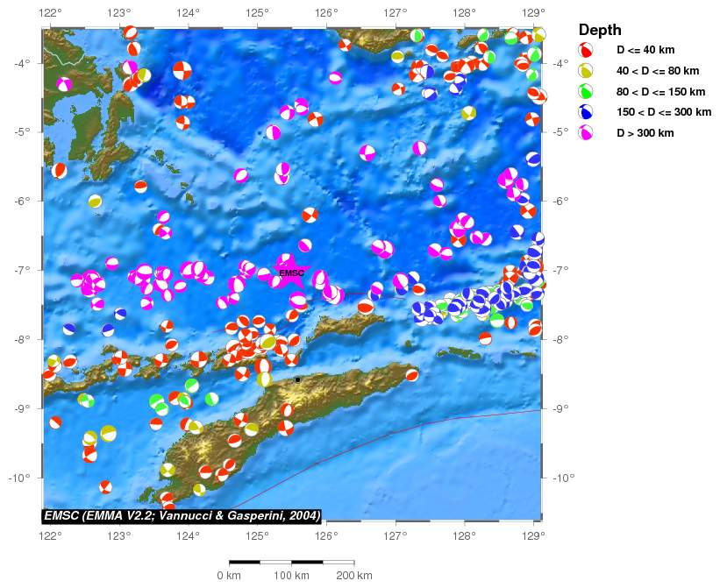The image size is (720, 588).
Task: Click the magenta beachball legend icon
Action: coord(586,133)
